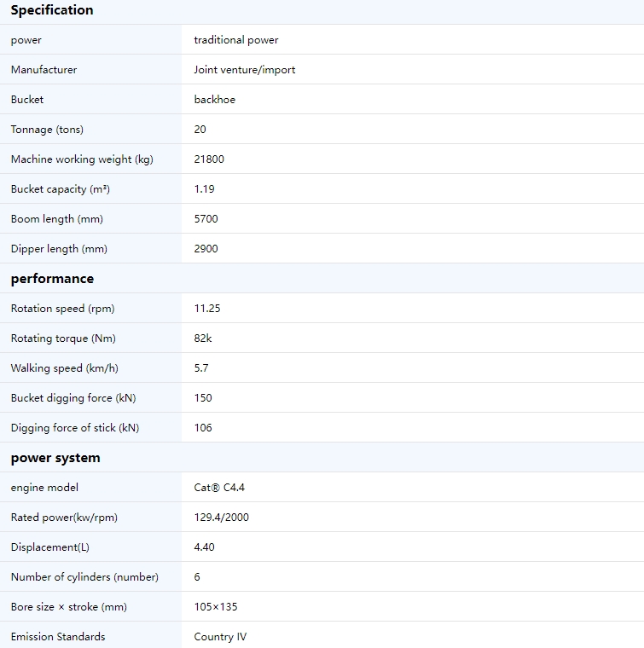Click the Walking speed (km/h) label
The image size is (644, 648).
coord(65,367)
